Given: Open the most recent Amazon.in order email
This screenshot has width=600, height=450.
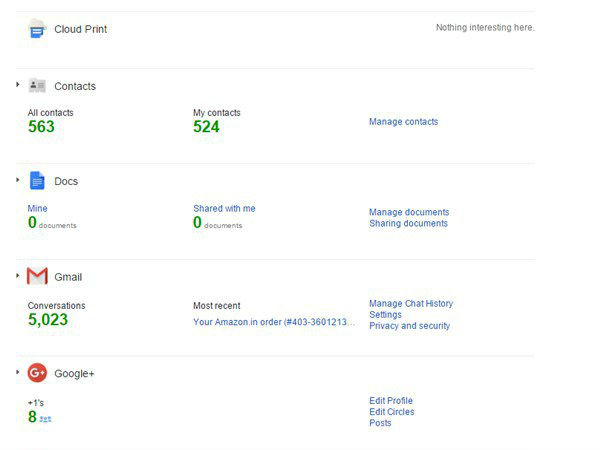Looking at the screenshot, I should click(273, 322).
